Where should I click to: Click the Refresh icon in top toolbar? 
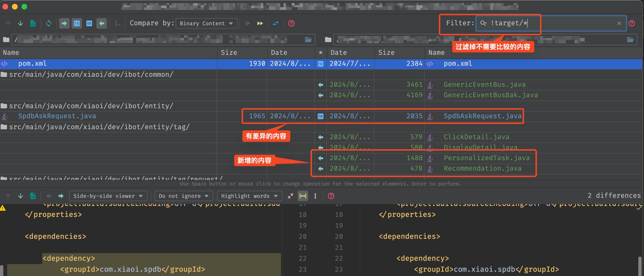tap(48, 24)
